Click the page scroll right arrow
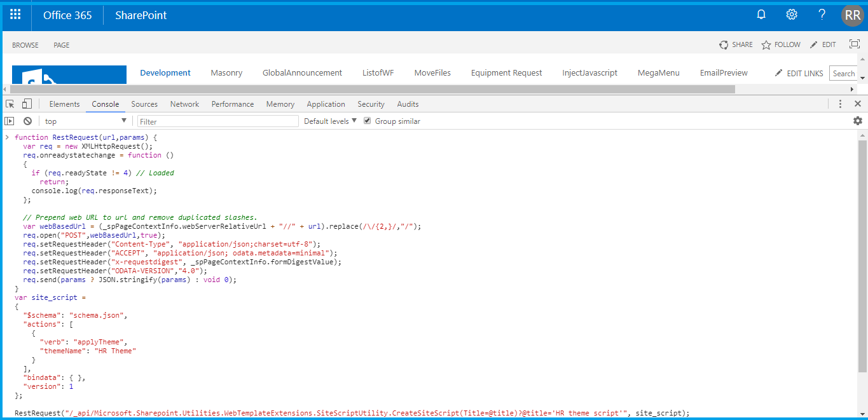 [852, 90]
